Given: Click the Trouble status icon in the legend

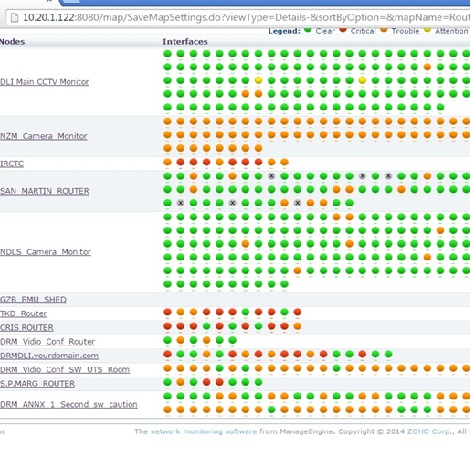Looking at the screenshot, I should (x=384, y=30).
